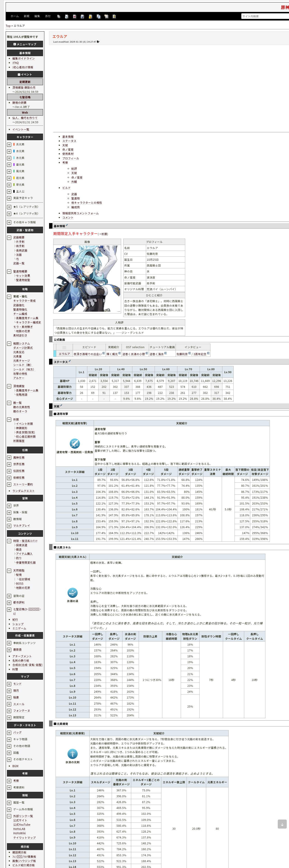Click the purple 雷元素 color marker
289x868 pixels.
point(14,164)
